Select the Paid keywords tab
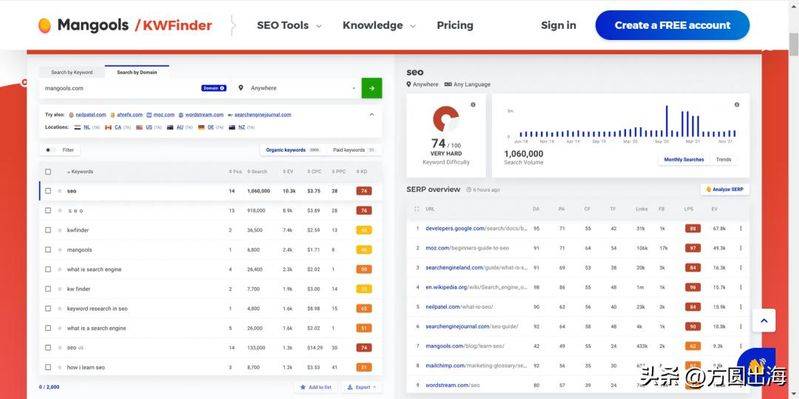The width and height of the screenshot is (799, 399). tap(354, 150)
